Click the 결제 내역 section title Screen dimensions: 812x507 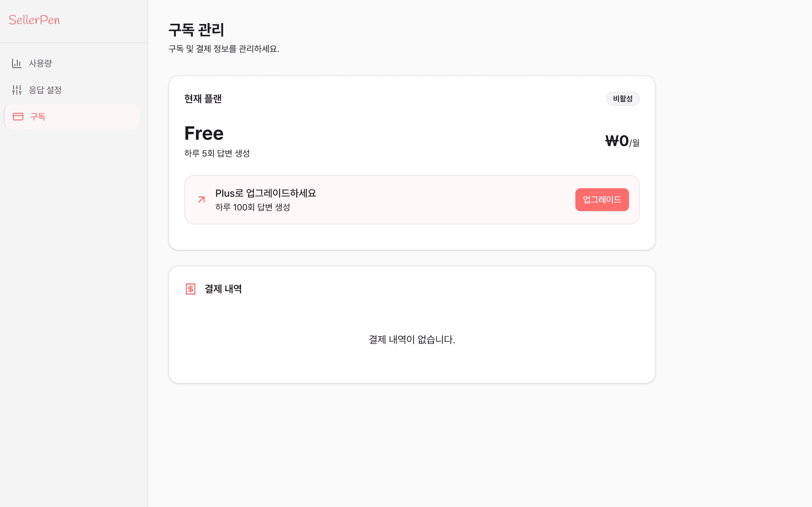point(224,289)
